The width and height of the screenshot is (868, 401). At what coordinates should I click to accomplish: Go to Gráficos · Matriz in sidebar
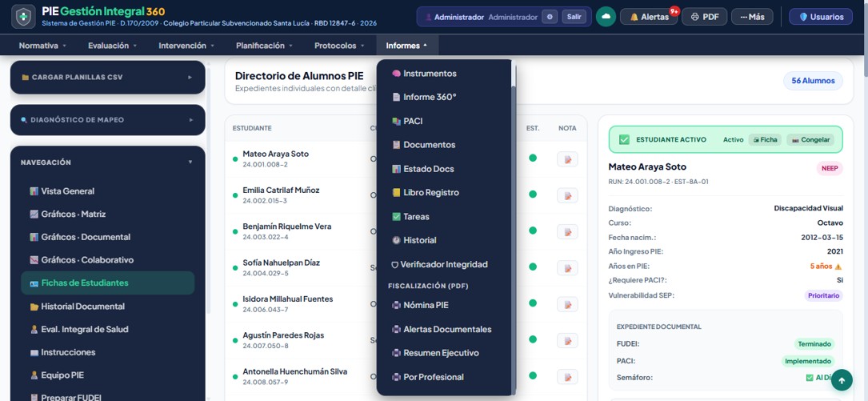coord(108,214)
